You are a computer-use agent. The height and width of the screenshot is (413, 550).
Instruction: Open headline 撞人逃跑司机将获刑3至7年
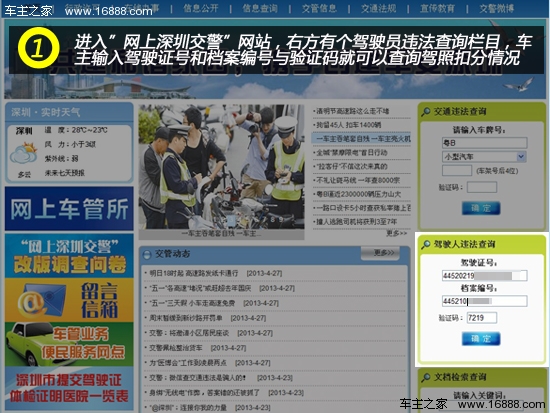(x=356, y=222)
